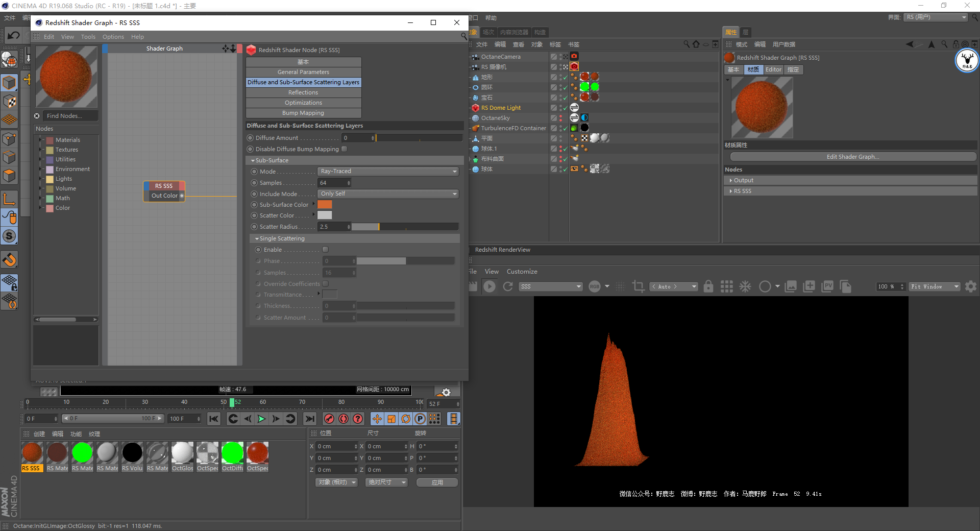Open the Sub-Surface Color swatch

325,205
